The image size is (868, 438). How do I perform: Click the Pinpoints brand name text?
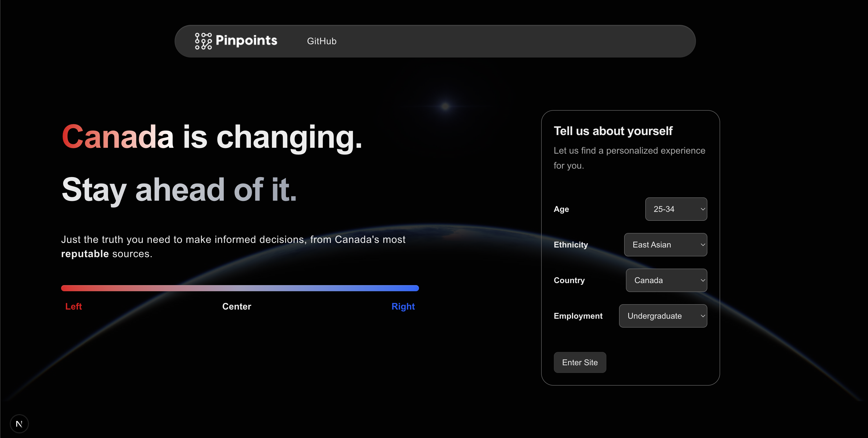(x=246, y=41)
